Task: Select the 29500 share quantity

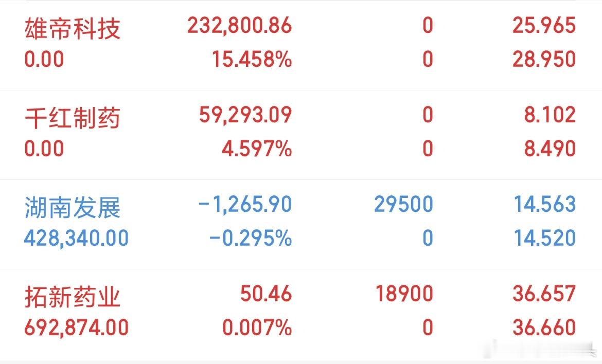Action: [x=403, y=205]
